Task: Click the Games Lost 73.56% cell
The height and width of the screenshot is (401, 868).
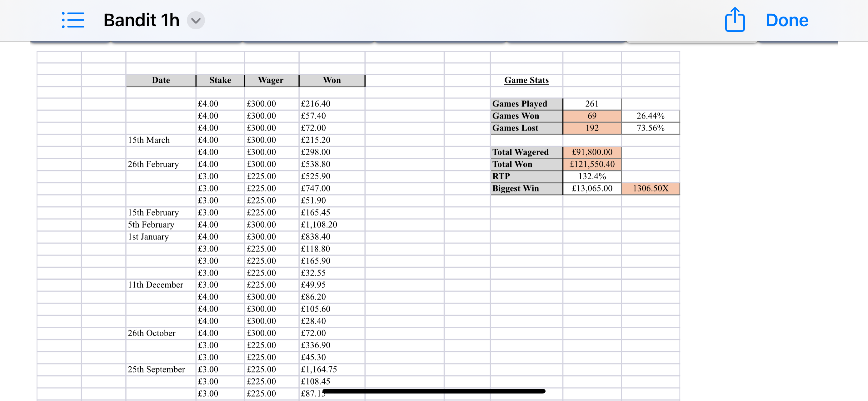Action: [x=650, y=128]
